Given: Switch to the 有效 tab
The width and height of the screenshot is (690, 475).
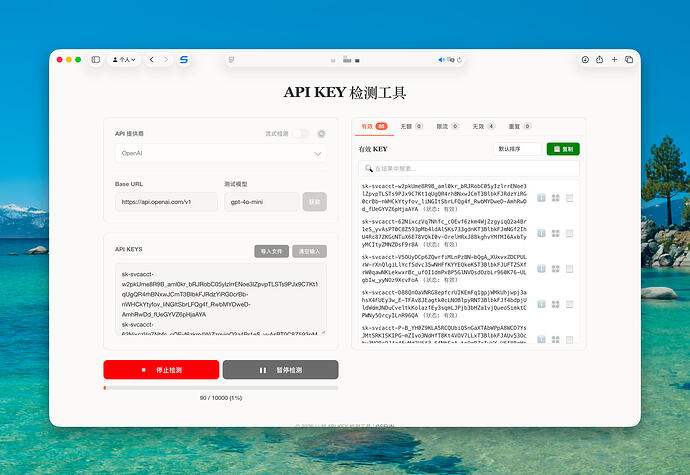Looking at the screenshot, I should [x=374, y=126].
